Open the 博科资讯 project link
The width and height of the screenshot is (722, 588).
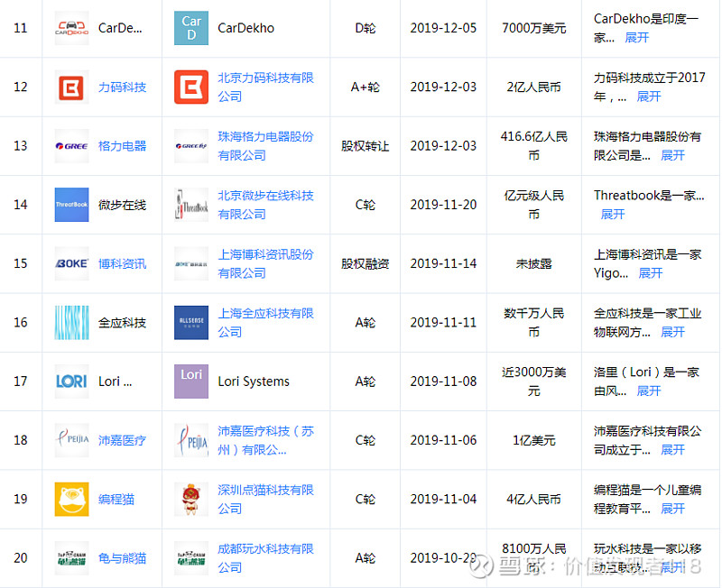123,263
